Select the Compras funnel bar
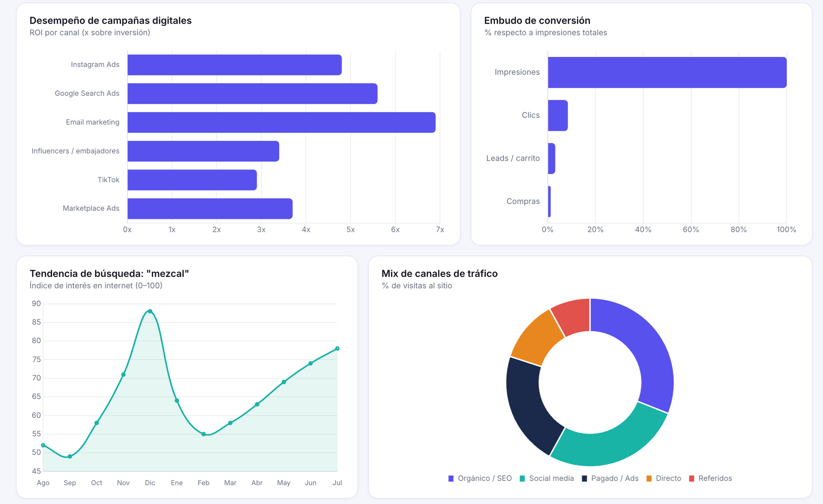 pos(550,201)
